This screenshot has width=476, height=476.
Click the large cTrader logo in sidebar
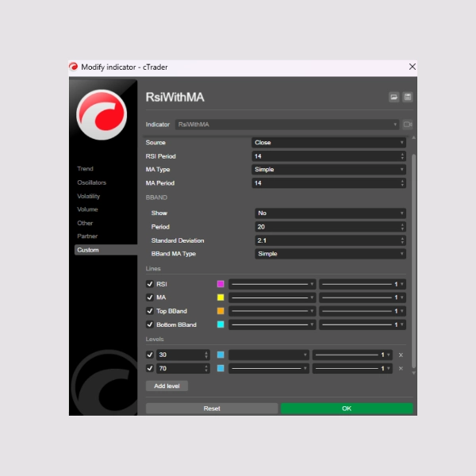click(101, 115)
